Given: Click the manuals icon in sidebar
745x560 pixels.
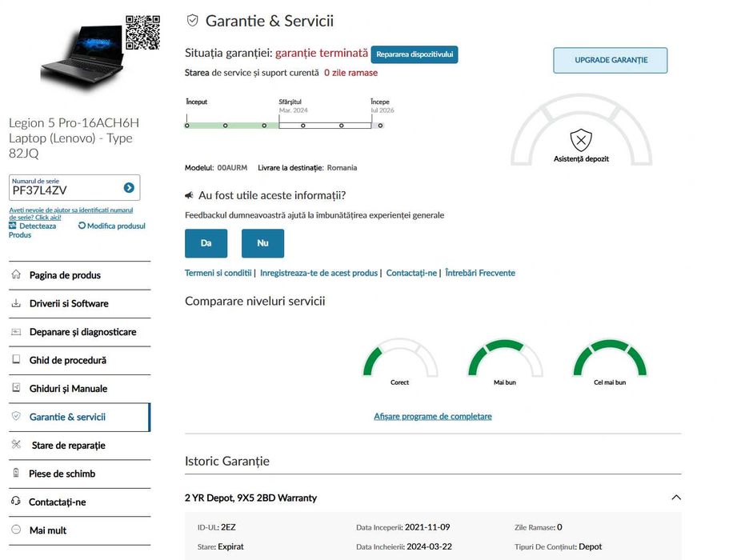Looking at the screenshot, I should (x=16, y=387).
